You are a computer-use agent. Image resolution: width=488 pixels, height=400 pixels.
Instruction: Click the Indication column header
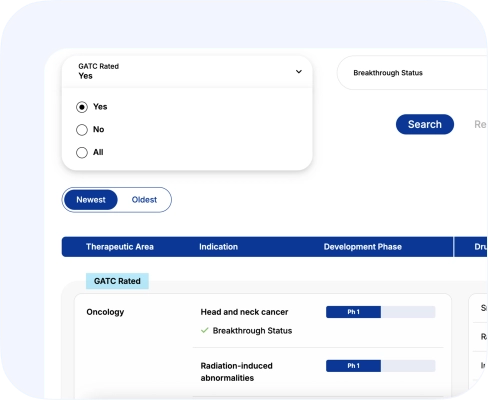(x=218, y=247)
